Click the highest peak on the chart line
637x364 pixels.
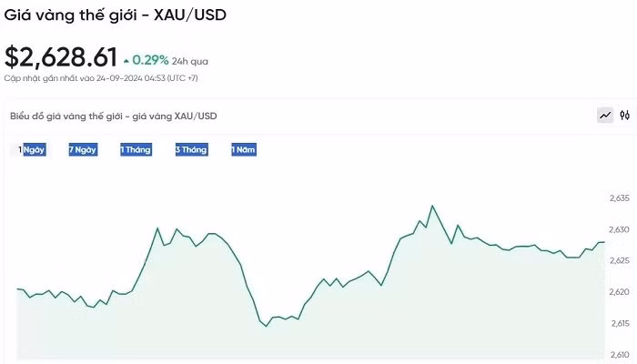pyautogui.click(x=432, y=206)
